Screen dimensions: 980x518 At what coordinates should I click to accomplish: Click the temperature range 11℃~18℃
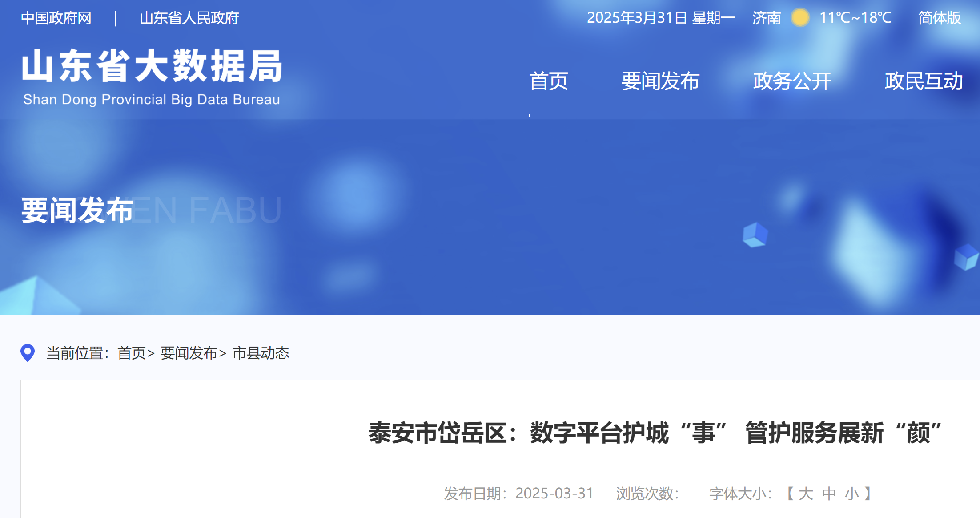(855, 18)
